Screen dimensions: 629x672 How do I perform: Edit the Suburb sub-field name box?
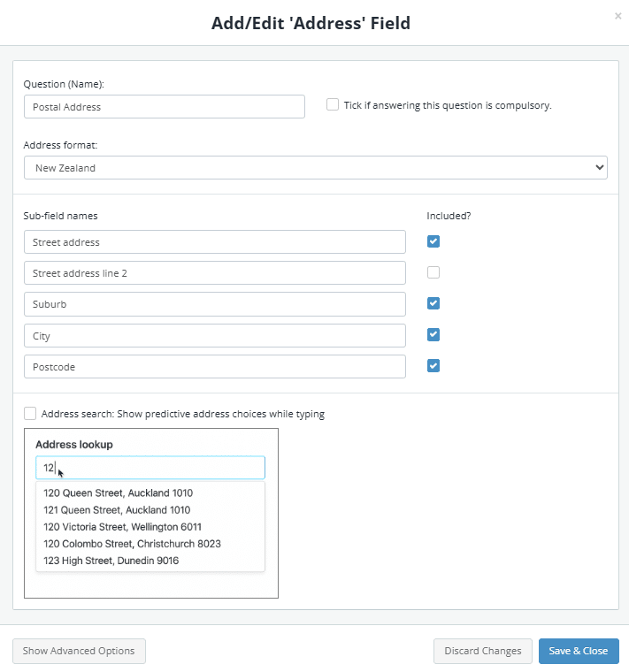tap(215, 304)
